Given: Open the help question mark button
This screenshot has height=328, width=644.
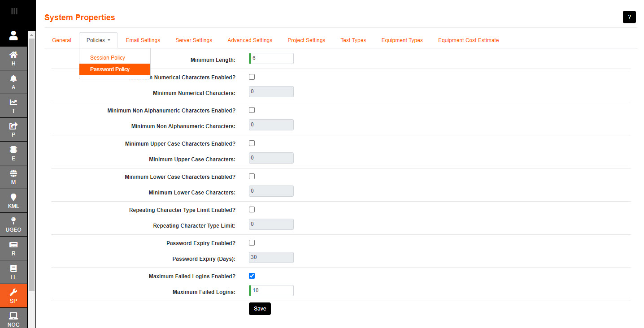Looking at the screenshot, I should (629, 17).
